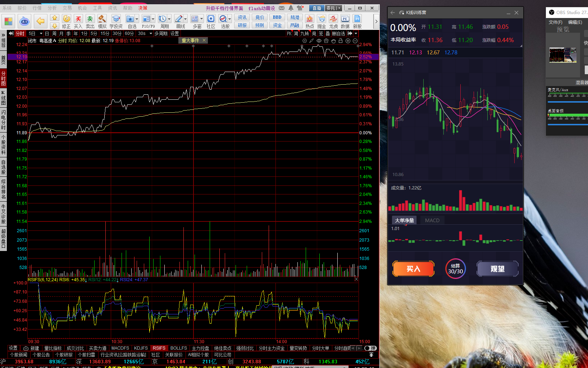The width and height of the screenshot is (588, 368).
Task: Click the 社区 community toolbar icon
Action: [211, 22]
